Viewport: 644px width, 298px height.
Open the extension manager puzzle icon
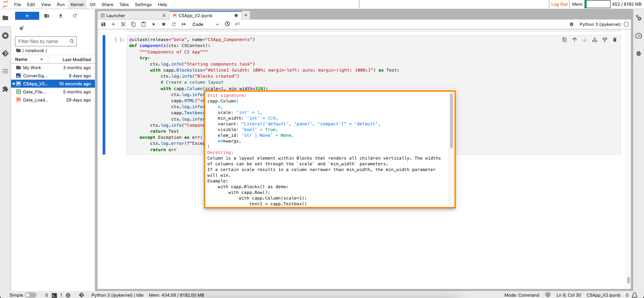pos(5,89)
